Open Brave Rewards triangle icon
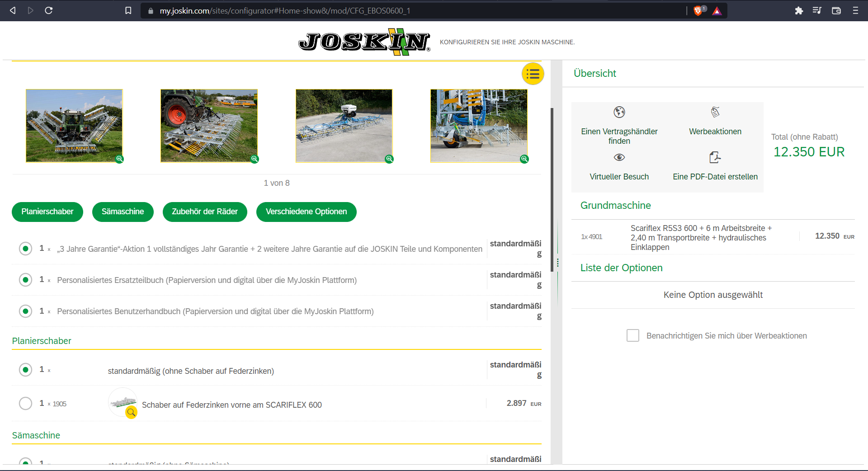This screenshot has height=471, width=868. click(x=717, y=11)
